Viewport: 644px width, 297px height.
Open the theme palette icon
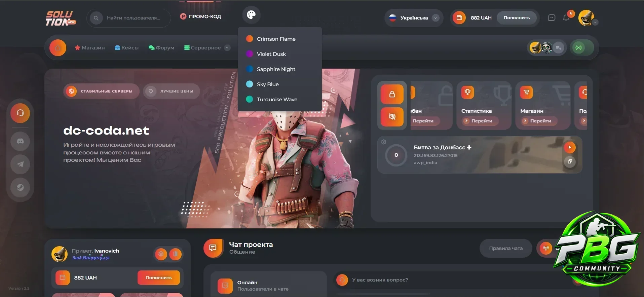251,15
